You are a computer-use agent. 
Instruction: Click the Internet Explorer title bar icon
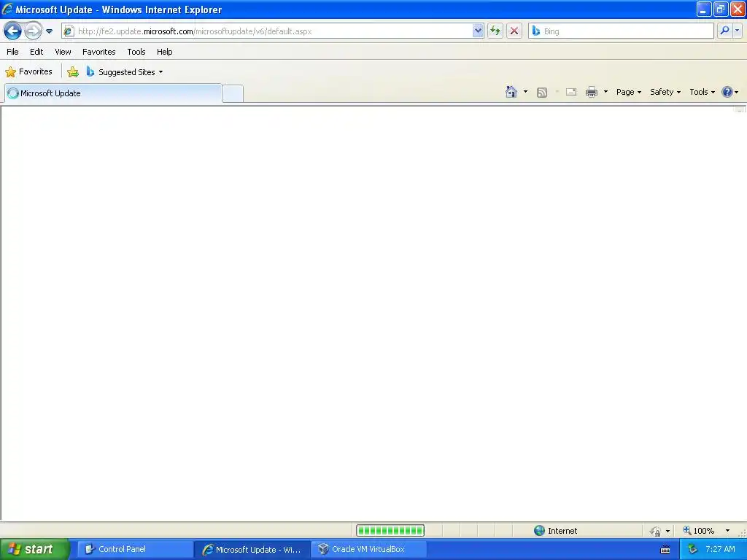click(x=7, y=9)
